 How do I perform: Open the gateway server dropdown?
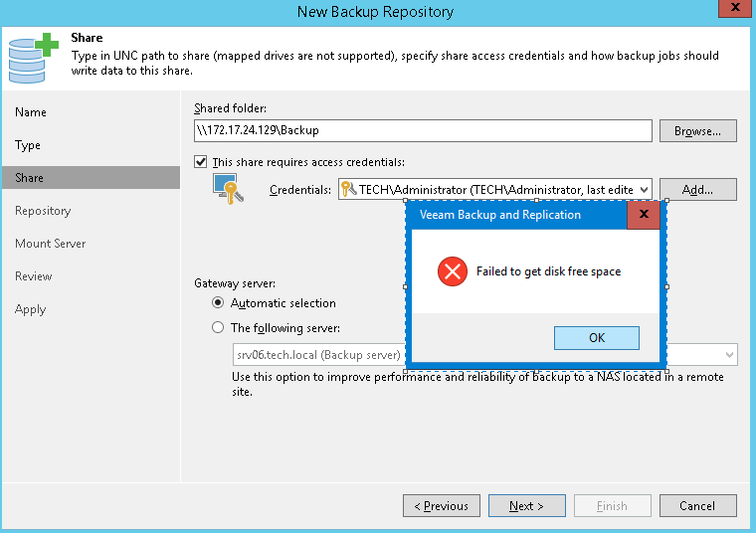pyautogui.click(x=729, y=355)
